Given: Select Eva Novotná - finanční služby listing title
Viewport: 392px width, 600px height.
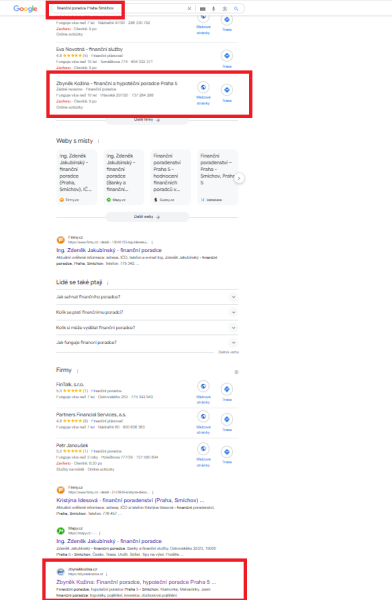Looking at the screenshot, I should pyautogui.click(x=89, y=49).
